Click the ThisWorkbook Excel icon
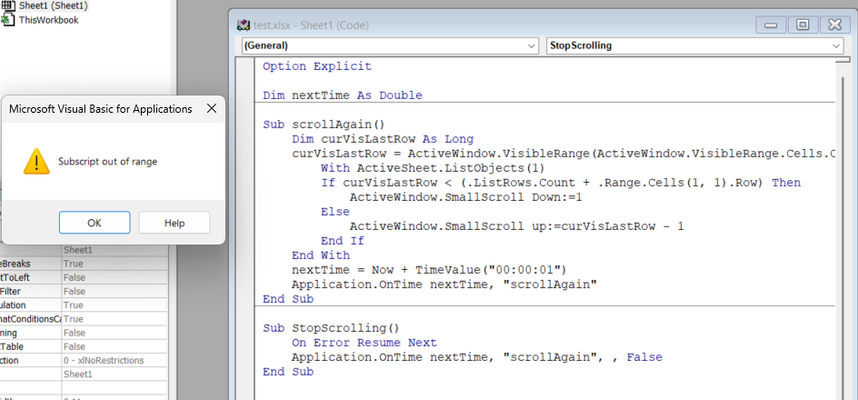858x400 pixels. [8, 20]
